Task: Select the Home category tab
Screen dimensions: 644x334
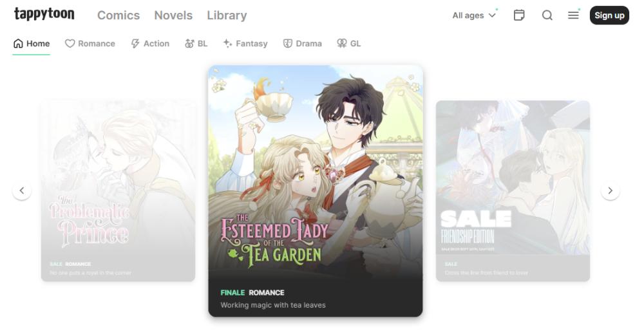Action: 31,44
